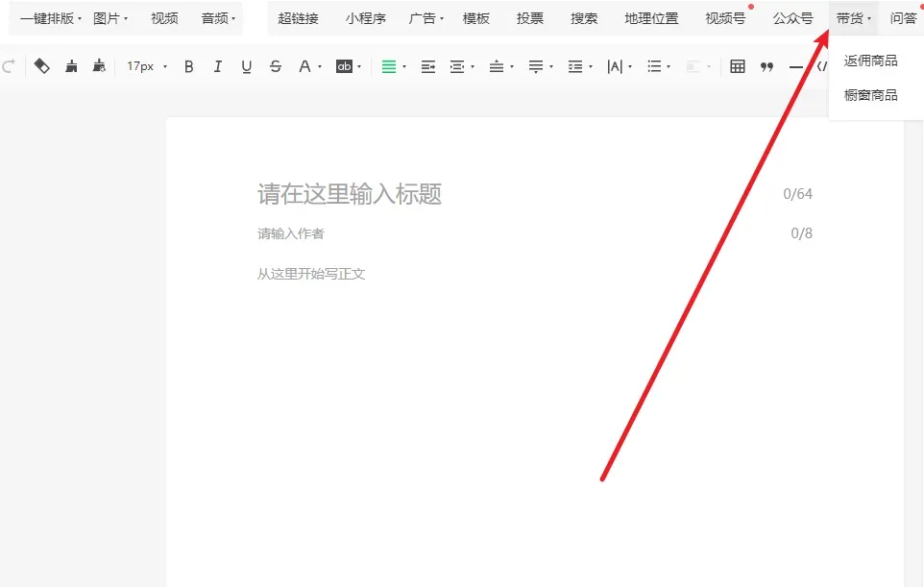Click the 0/8 author character counter

pos(801,233)
